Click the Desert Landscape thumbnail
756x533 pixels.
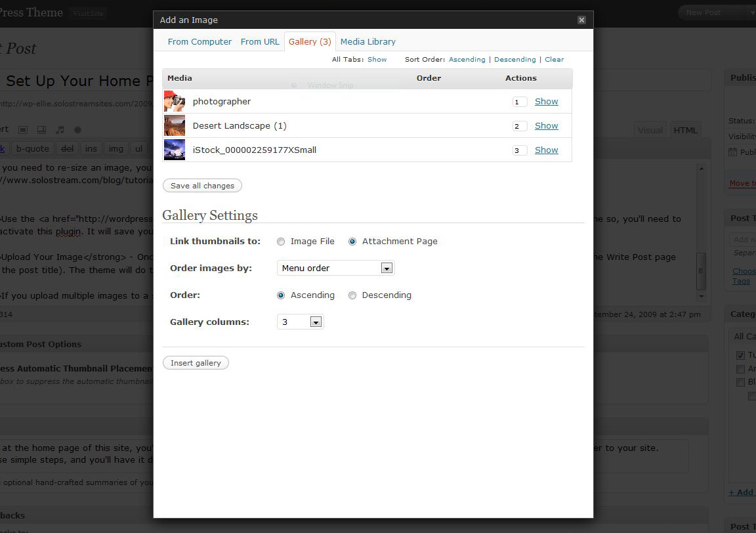tap(174, 125)
